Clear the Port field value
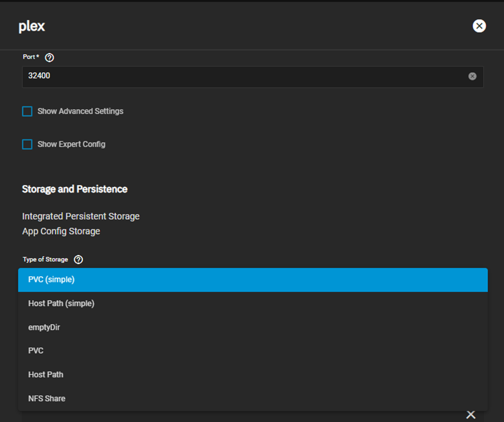The width and height of the screenshot is (504, 422). (472, 76)
